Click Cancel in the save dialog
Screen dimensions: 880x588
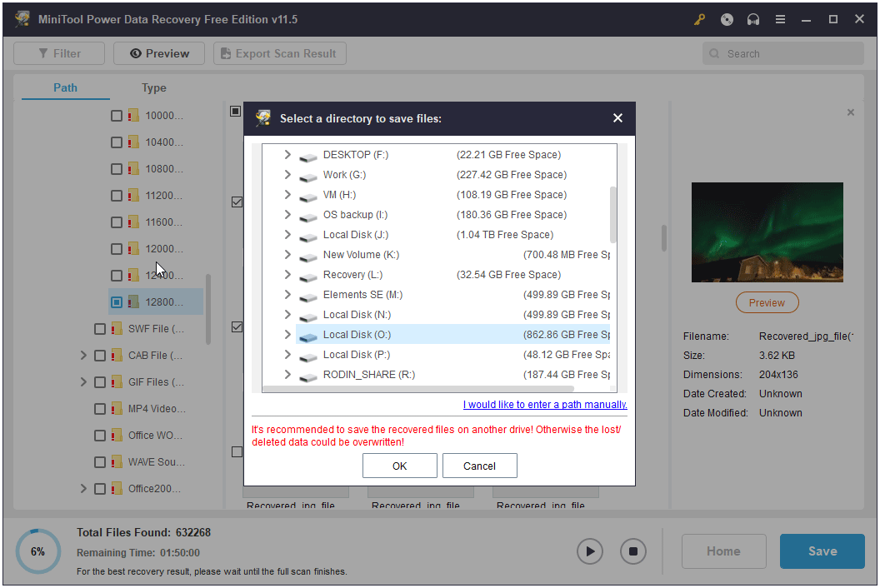point(479,466)
